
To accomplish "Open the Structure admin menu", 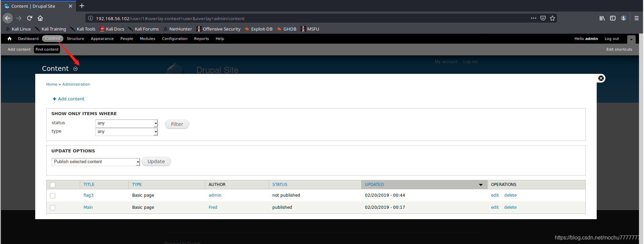I will (x=75, y=39).
